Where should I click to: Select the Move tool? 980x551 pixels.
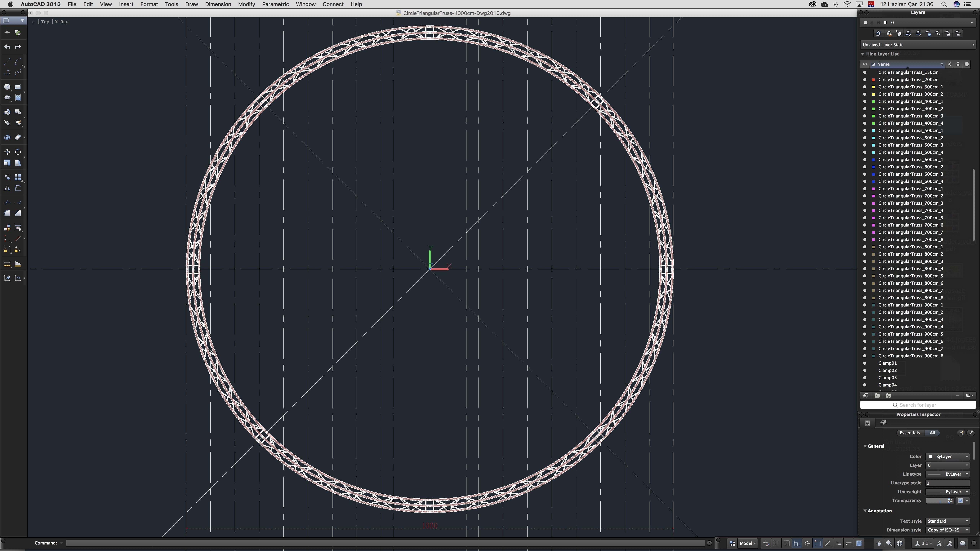click(x=7, y=152)
